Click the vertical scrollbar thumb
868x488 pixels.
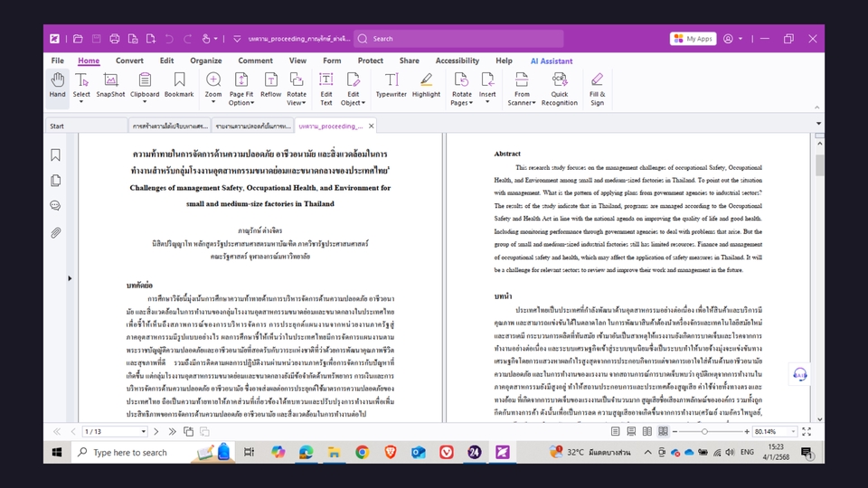[x=819, y=164]
